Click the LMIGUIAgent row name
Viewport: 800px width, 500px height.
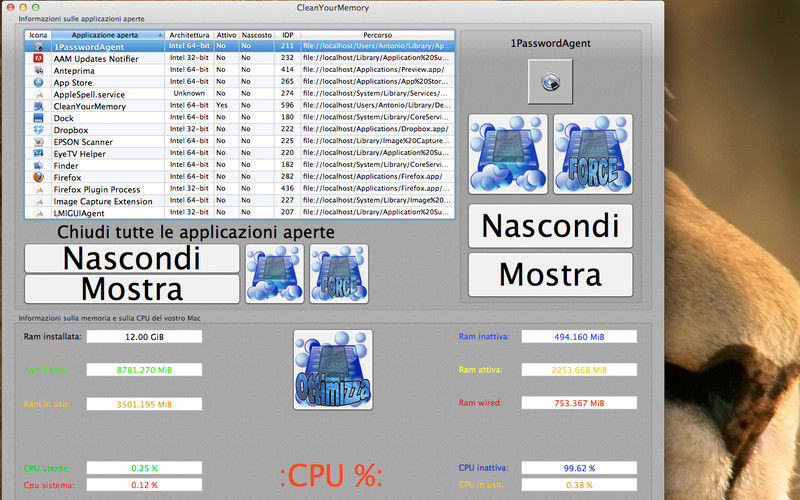pyautogui.click(x=79, y=213)
